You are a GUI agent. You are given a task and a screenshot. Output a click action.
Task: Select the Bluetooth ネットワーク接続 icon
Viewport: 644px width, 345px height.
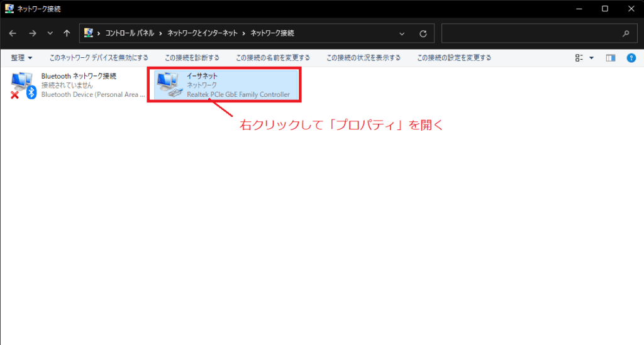click(x=23, y=85)
